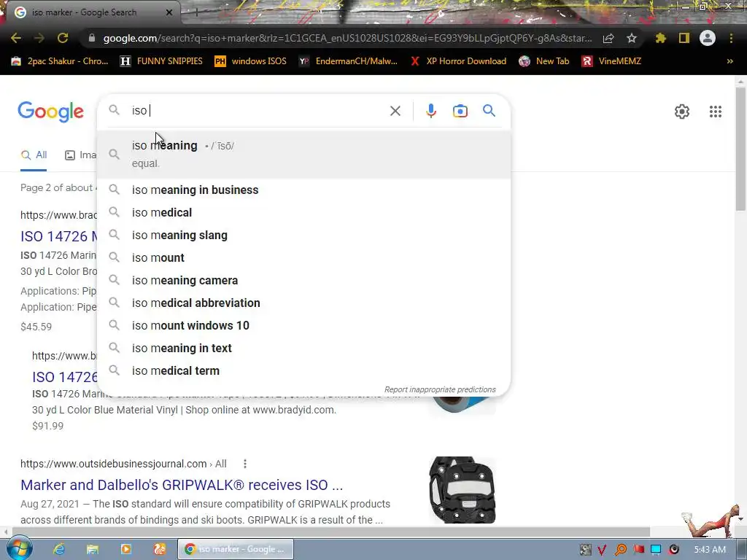Open New Tab bookmark
Image resolution: width=747 pixels, height=560 pixels.
(544, 61)
